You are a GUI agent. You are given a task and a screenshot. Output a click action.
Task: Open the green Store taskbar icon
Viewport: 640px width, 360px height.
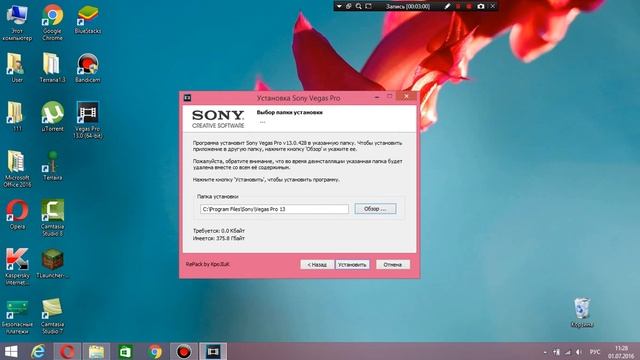click(x=125, y=351)
